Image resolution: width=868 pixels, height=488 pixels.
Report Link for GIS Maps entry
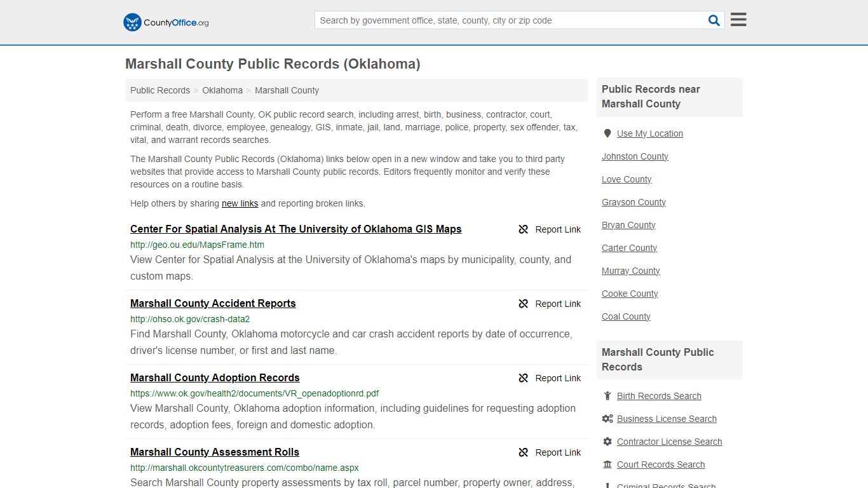(x=558, y=229)
